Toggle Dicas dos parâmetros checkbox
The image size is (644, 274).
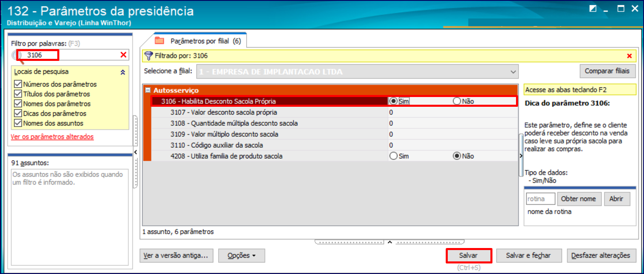pos(18,113)
